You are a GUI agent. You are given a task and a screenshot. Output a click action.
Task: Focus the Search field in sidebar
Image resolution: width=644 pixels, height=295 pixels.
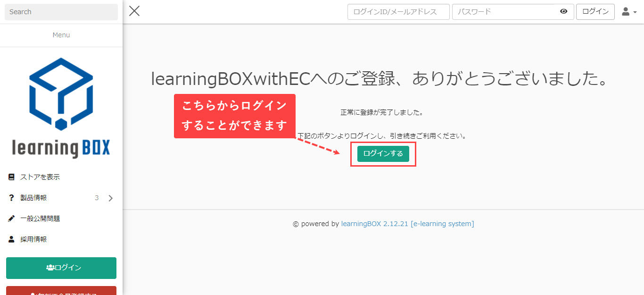pyautogui.click(x=61, y=12)
